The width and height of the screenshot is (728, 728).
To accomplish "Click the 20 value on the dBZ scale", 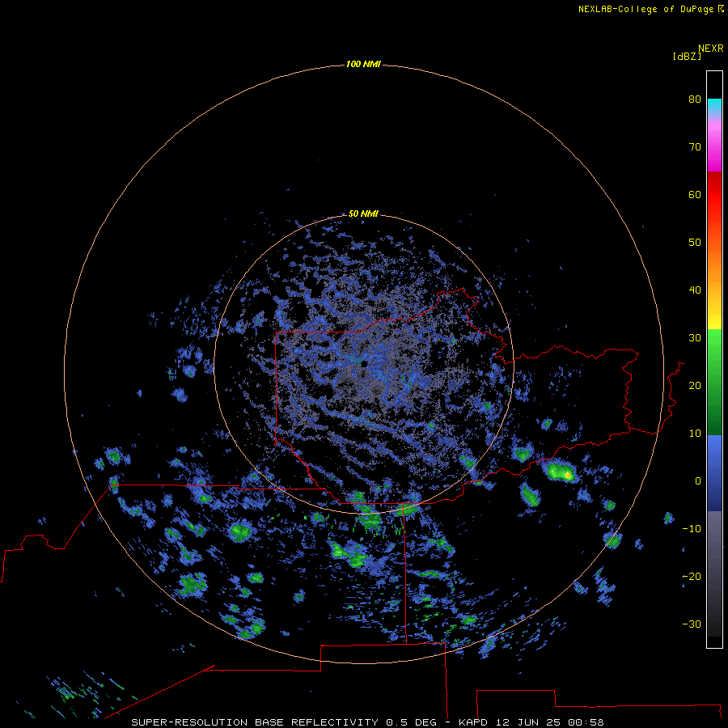I will click(x=695, y=385).
